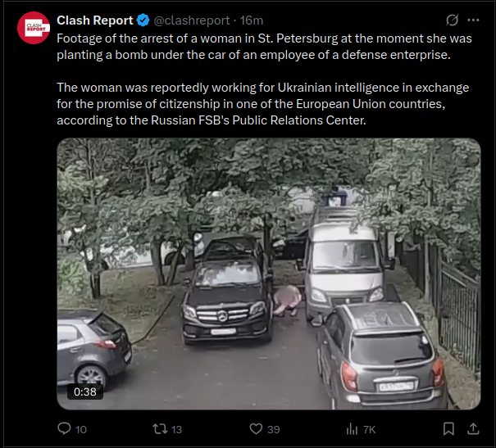Click the 13 reposts count
This screenshot has width=496, height=448.
coord(176,430)
